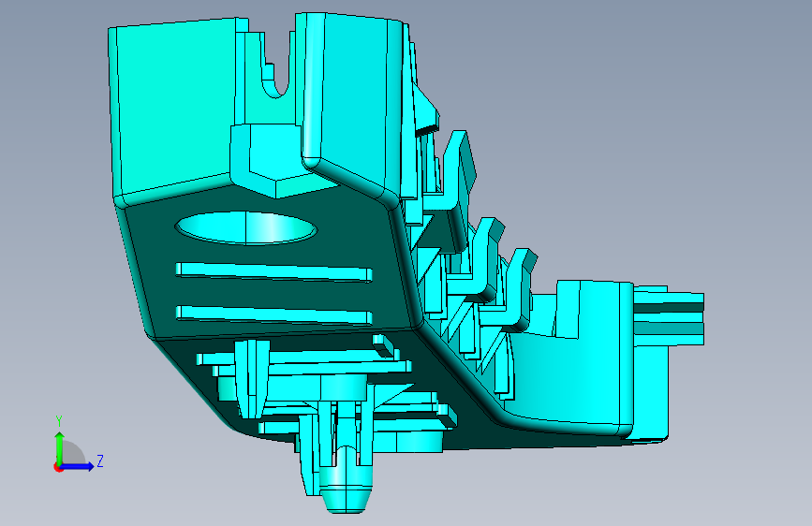Click the green Y axis arrow of triad

pos(59,447)
